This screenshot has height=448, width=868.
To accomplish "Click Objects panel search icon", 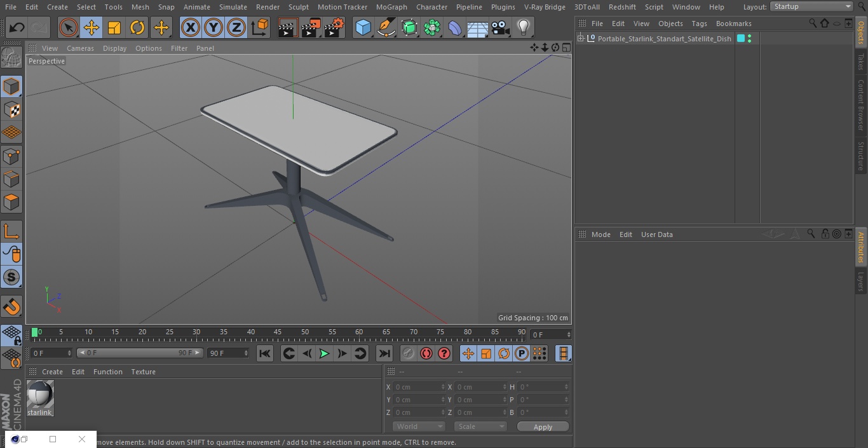I will [x=812, y=24].
